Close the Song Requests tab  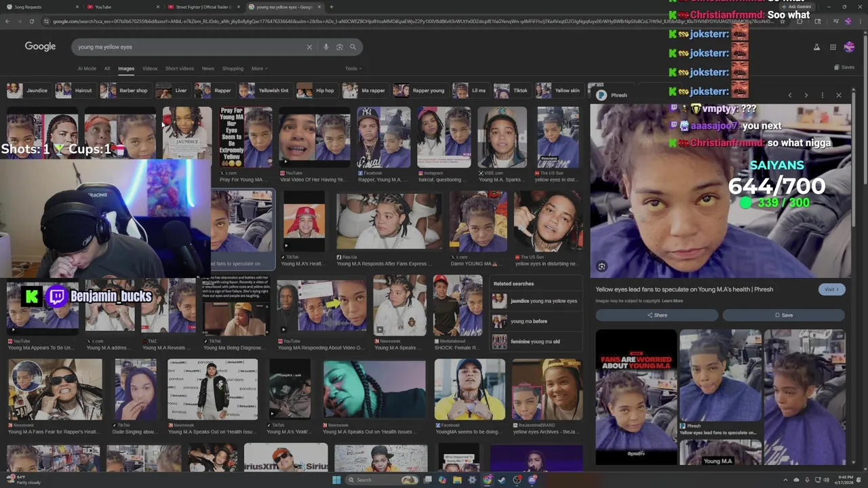77,7
